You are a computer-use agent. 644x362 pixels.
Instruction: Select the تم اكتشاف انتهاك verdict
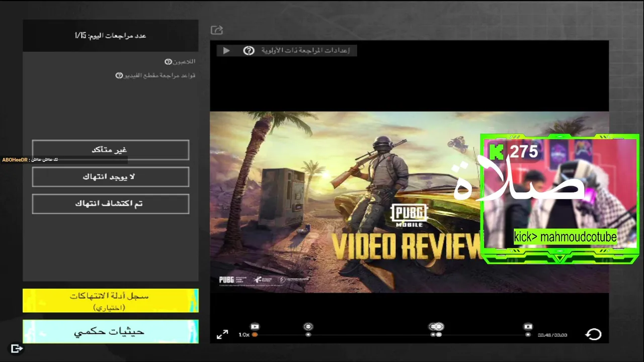[x=111, y=204]
